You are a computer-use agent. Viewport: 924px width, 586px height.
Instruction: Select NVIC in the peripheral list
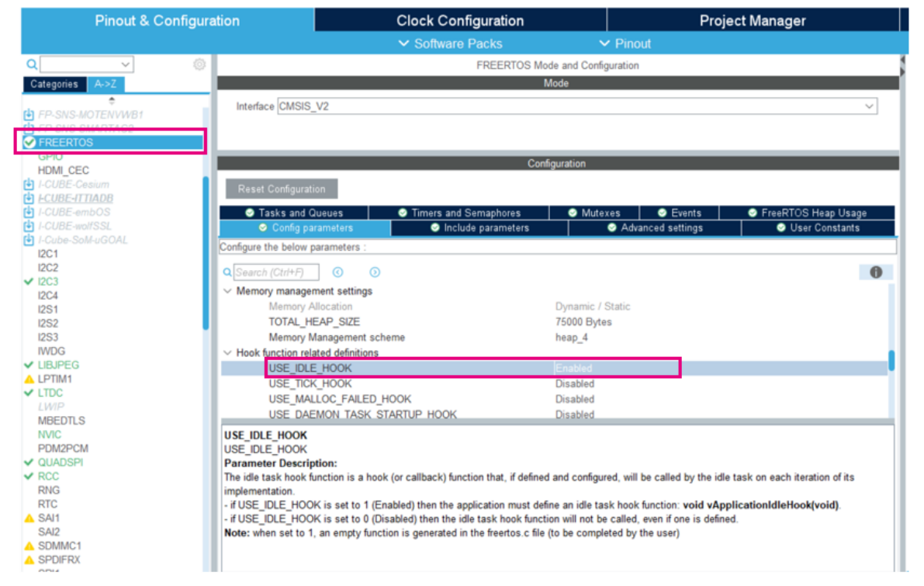tap(50, 435)
